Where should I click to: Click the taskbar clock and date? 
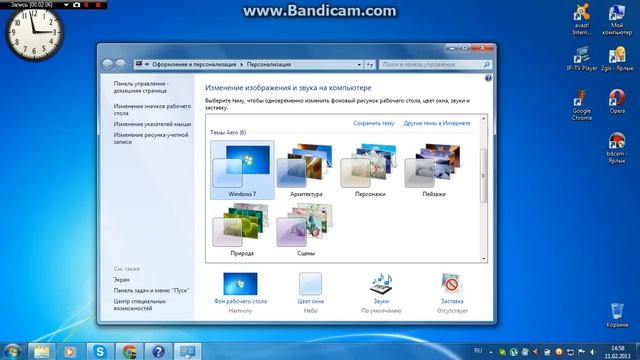pos(618,352)
